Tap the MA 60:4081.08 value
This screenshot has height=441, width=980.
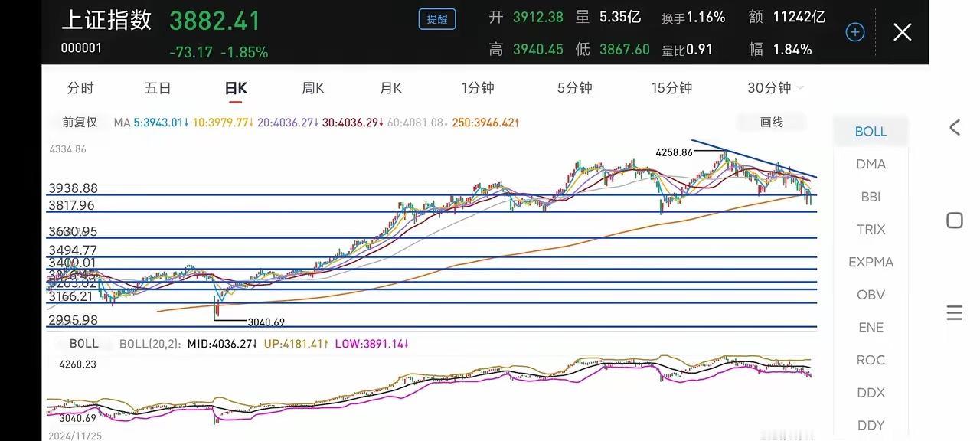point(418,122)
